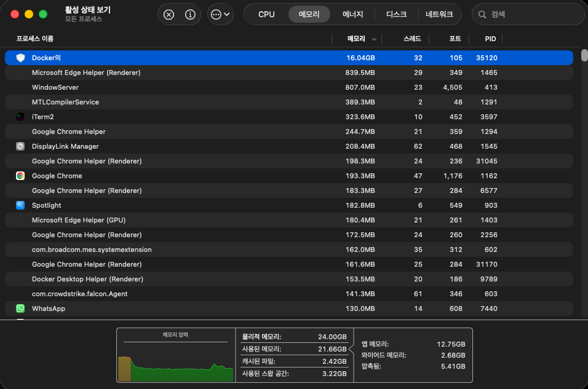Screen dimensions: 588x389
Task: Click PID 35120 in the Docker row
Action: 487,58
